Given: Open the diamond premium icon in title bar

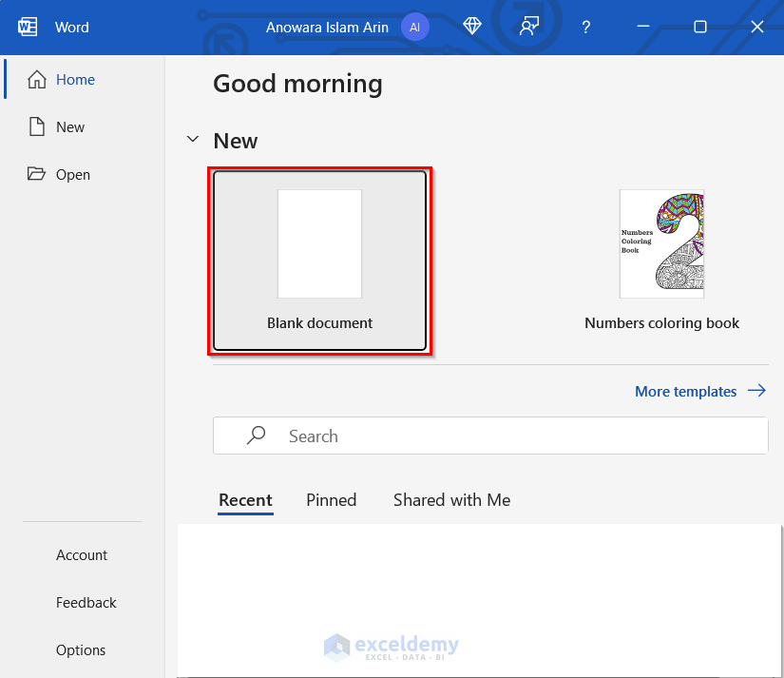Looking at the screenshot, I should tap(472, 27).
